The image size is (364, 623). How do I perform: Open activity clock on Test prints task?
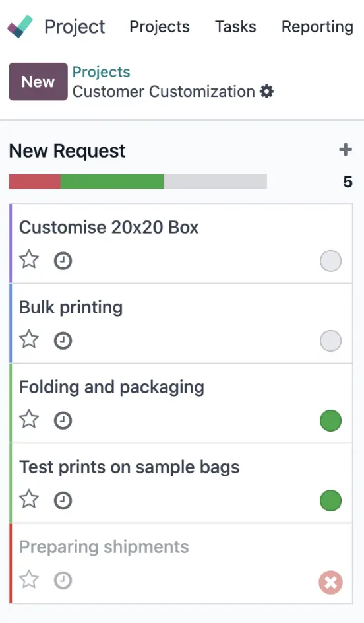pyautogui.click(x=63, y=501)
